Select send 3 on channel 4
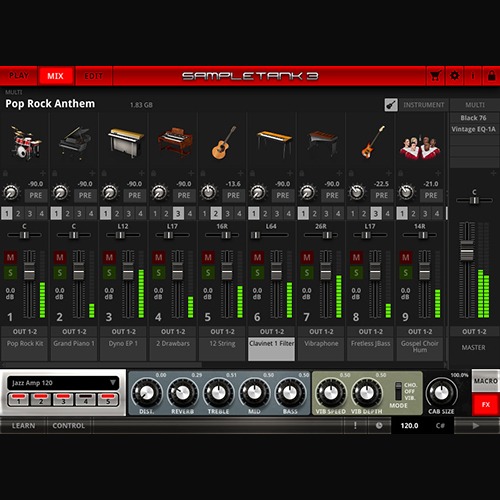The height and width of the screenshot is (500, 500). tap(178, 213)
